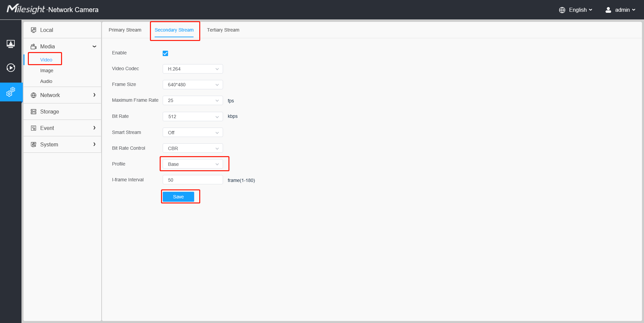
Task: Open the Local menu item
Action: click(62, 30)
